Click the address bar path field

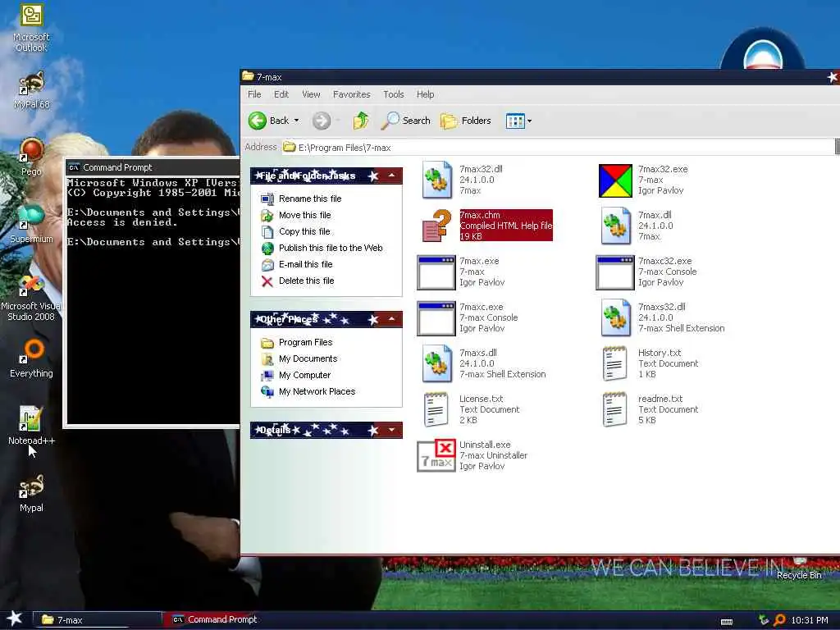tap(557, 148)
